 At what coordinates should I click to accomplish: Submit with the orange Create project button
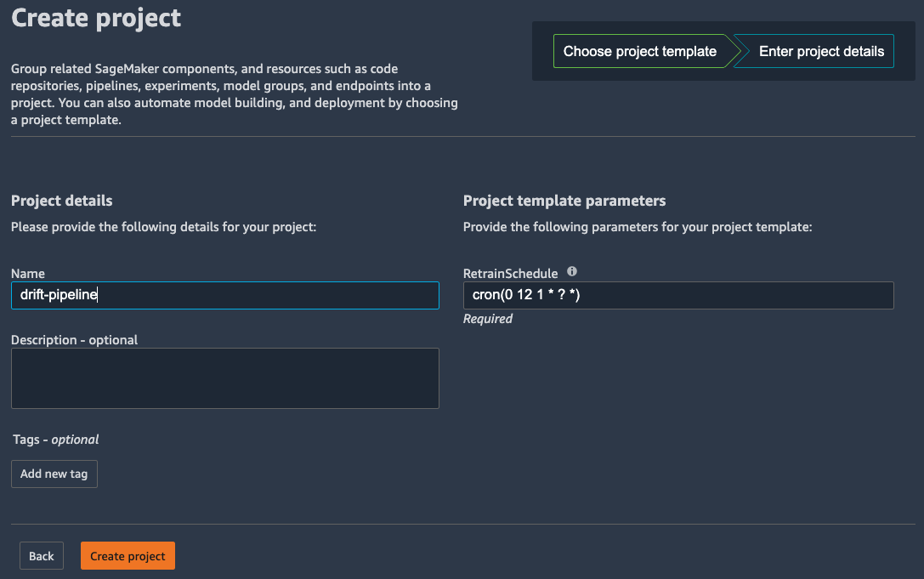click(x=128, y=556)
